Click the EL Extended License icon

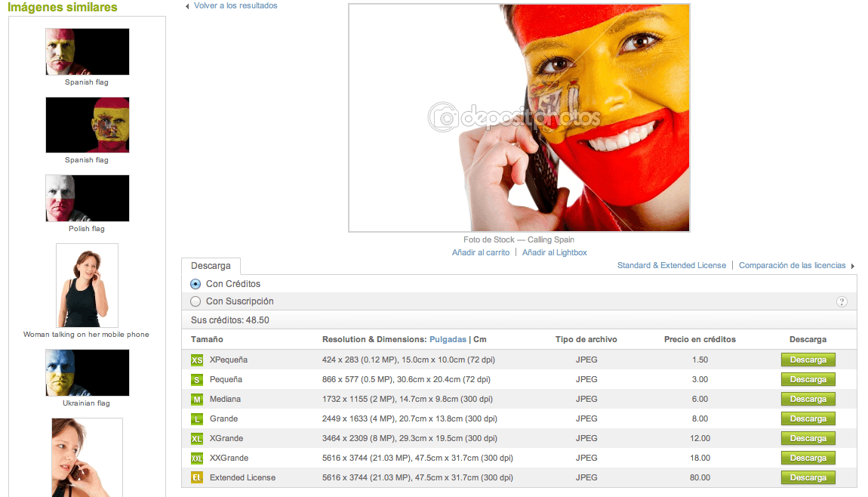click(x=197, y=478)
